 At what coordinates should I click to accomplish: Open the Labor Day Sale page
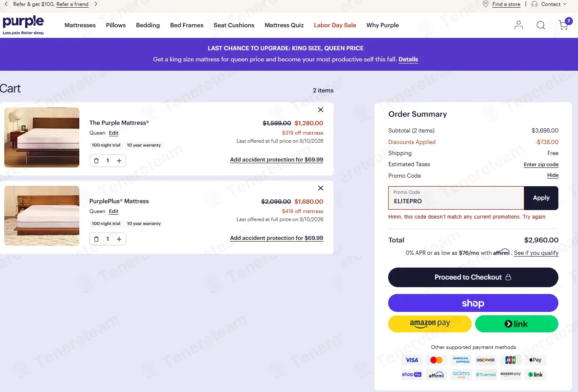tap(335, 25)
